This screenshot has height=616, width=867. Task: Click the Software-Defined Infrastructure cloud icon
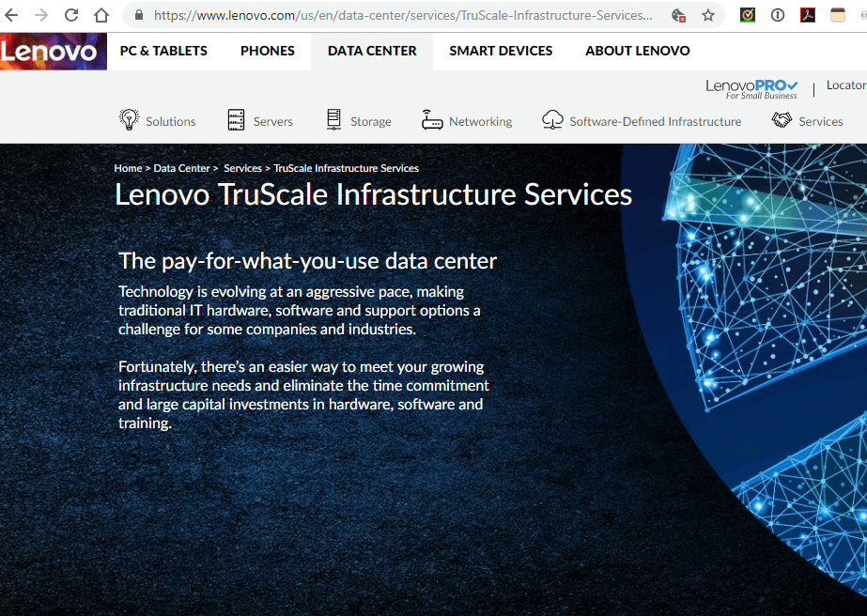click(553, 119)
